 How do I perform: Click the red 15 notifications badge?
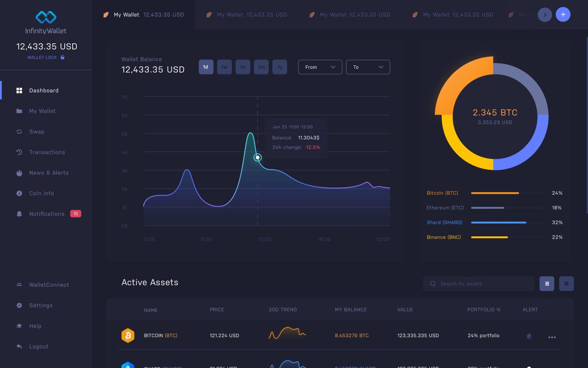[x=75, y=213]
